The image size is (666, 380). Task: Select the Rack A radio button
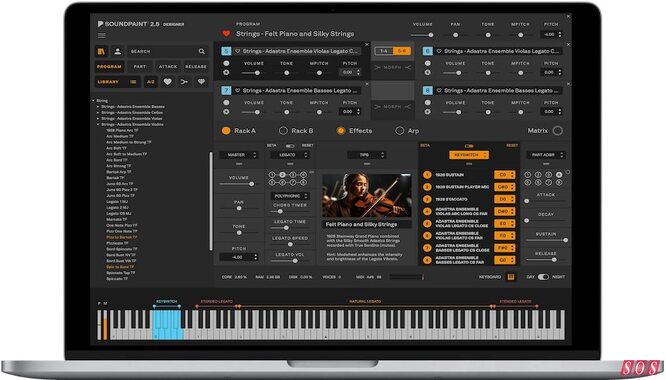tap(226, 131)
